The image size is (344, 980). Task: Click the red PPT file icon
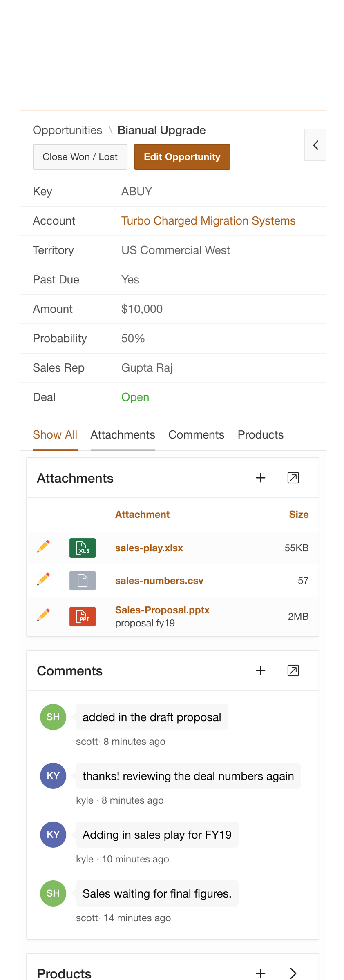[83, 616]
